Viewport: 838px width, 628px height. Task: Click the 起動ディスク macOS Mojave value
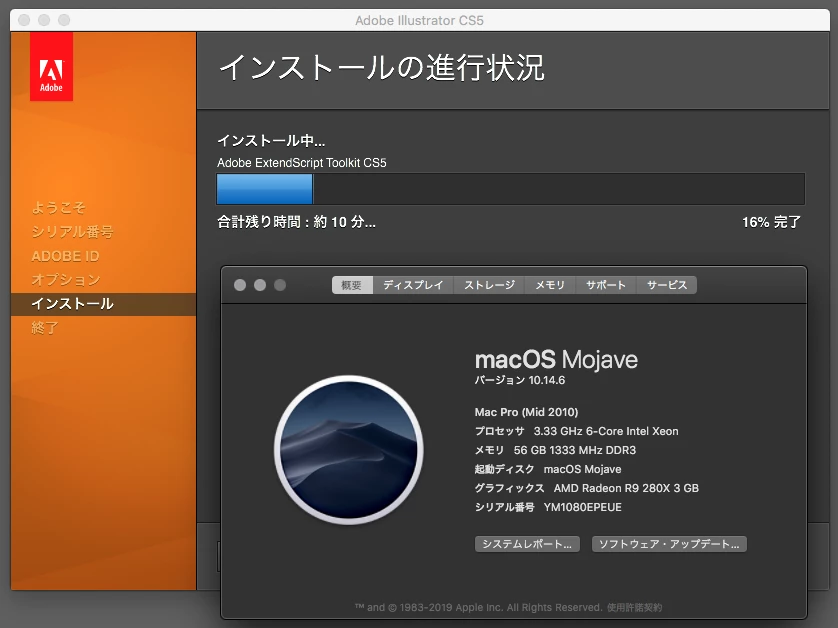click(583, 469)
